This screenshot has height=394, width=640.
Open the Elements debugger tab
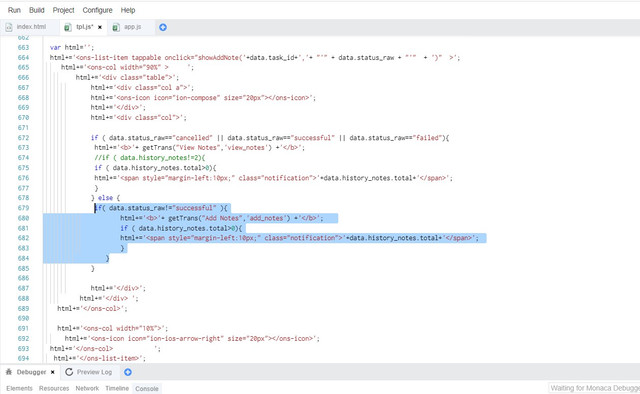19,388
